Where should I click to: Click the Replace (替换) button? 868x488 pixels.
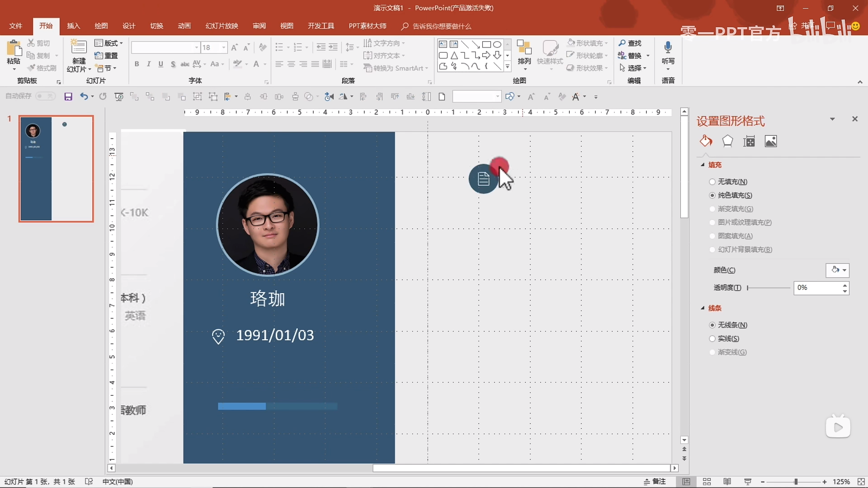click(630, 56)
